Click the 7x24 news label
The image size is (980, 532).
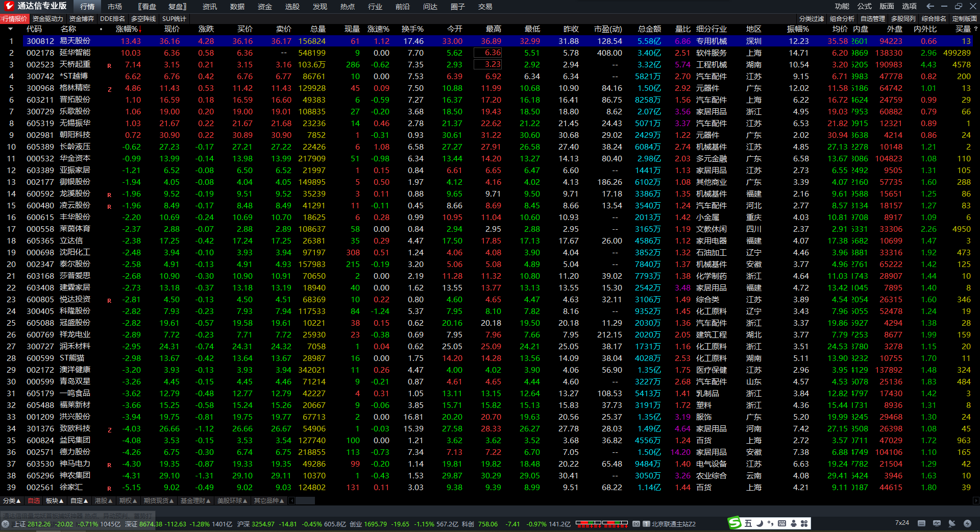[902, 523]
